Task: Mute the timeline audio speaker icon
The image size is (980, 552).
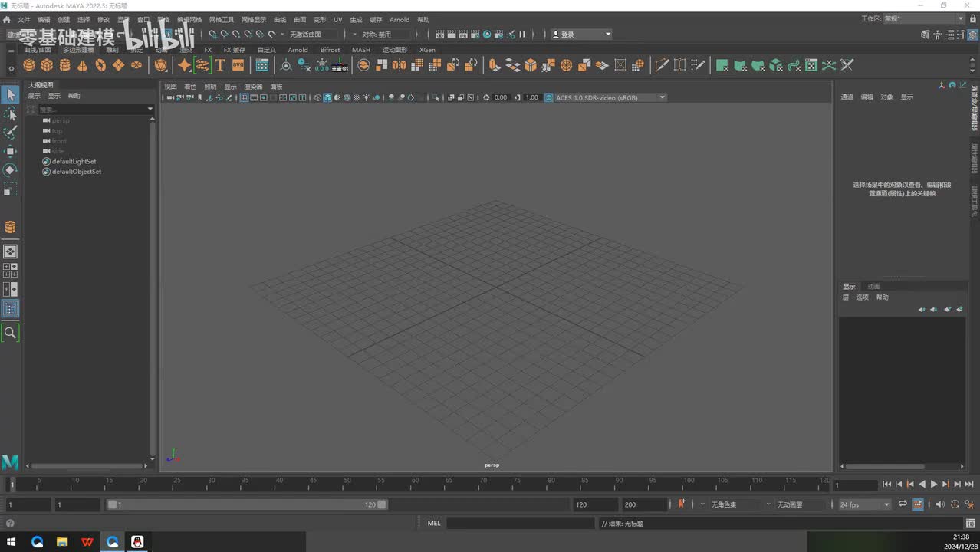Action: 940,504
